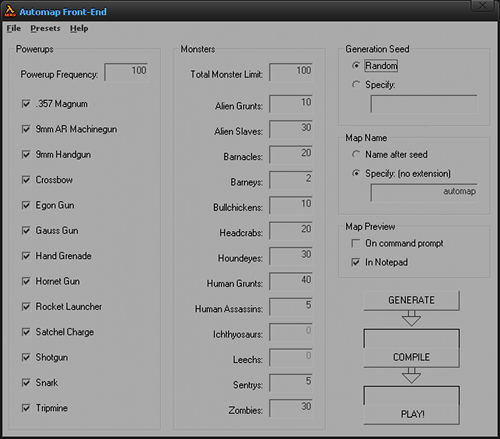
Task: Choose Name after seed option
Action: pyautogui.click(x=356, y=154)
